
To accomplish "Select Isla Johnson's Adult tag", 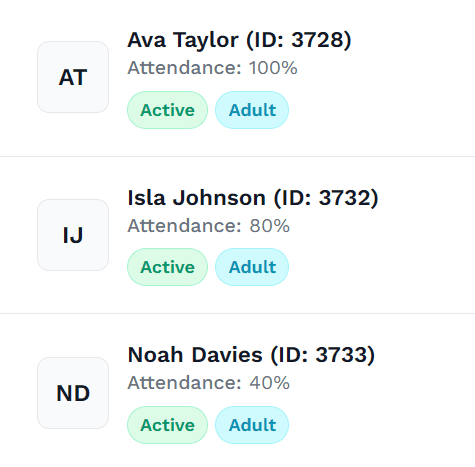I will pyautogui.click(x=252, y=267).
